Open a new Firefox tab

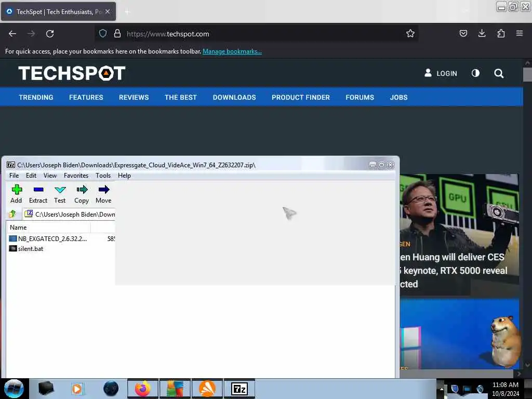click(127, 12)
